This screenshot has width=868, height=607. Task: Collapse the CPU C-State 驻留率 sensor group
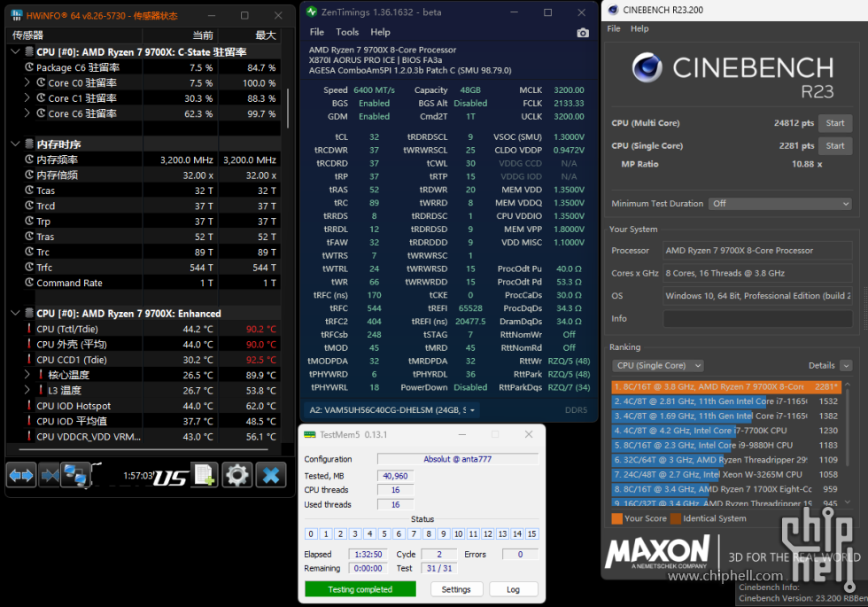15,51
